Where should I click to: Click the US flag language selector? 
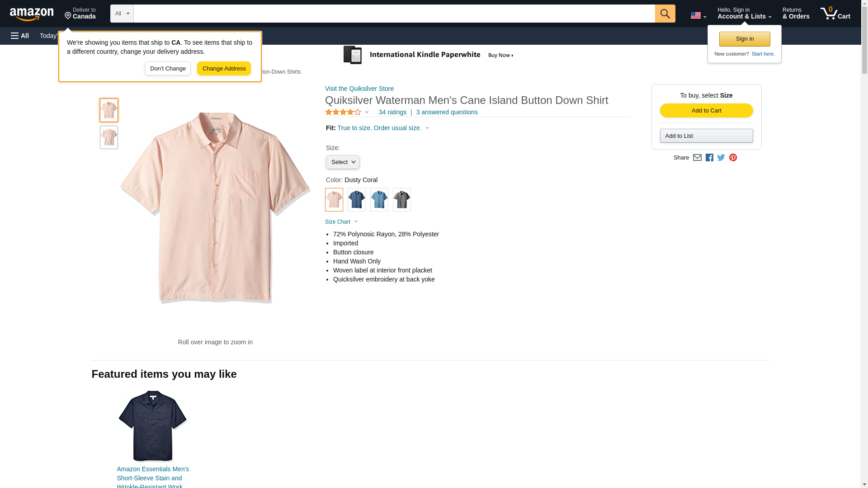click(x=698, y=15)
